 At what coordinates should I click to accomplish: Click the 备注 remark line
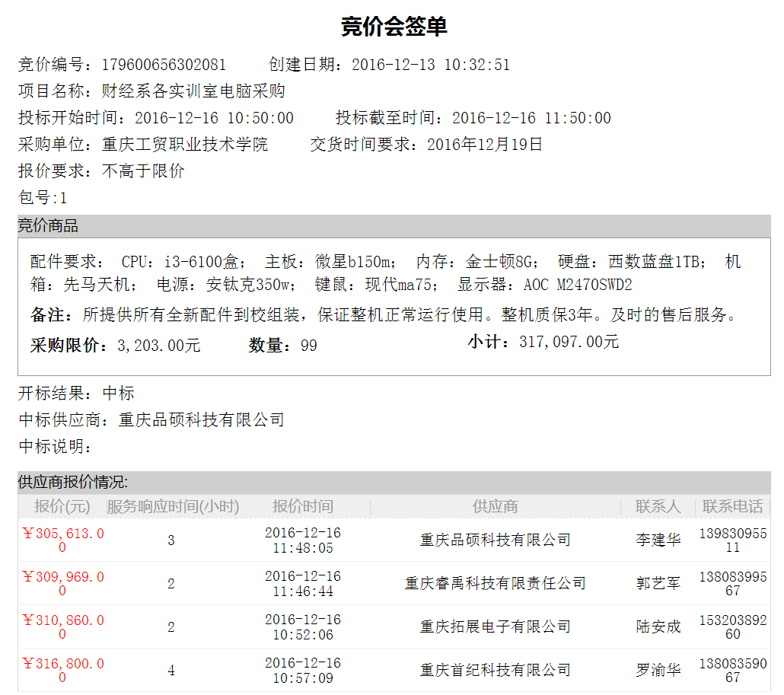(x=383, y=314)
